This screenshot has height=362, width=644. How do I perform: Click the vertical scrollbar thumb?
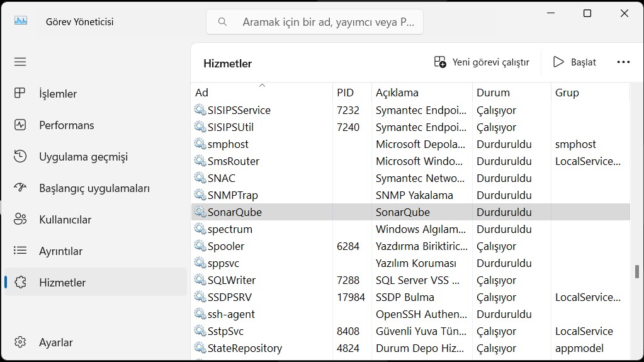click(636, 271)
